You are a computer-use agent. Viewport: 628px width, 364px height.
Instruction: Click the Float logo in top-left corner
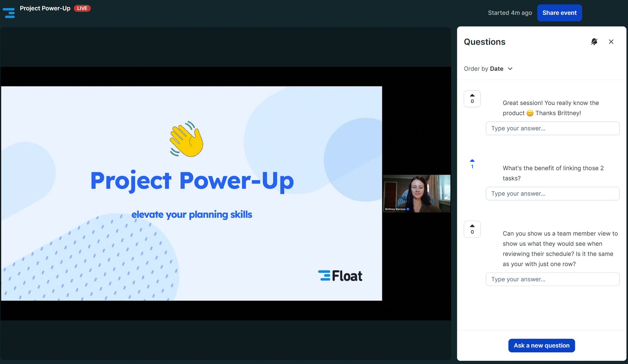click(x=9, y=13)
